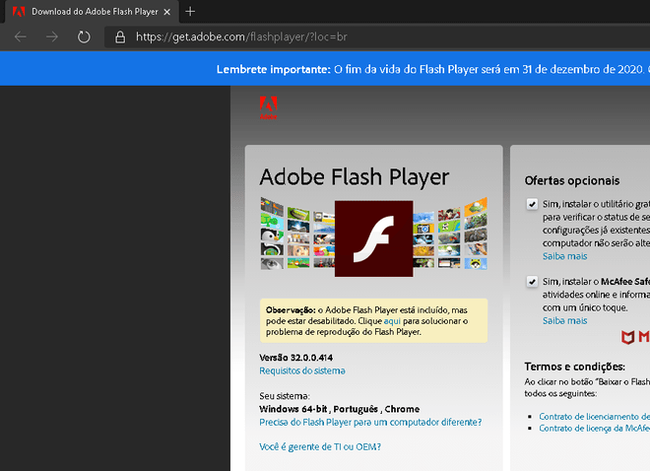
Task: Click the padlock site security icon
Action: [x=120, y=37]
